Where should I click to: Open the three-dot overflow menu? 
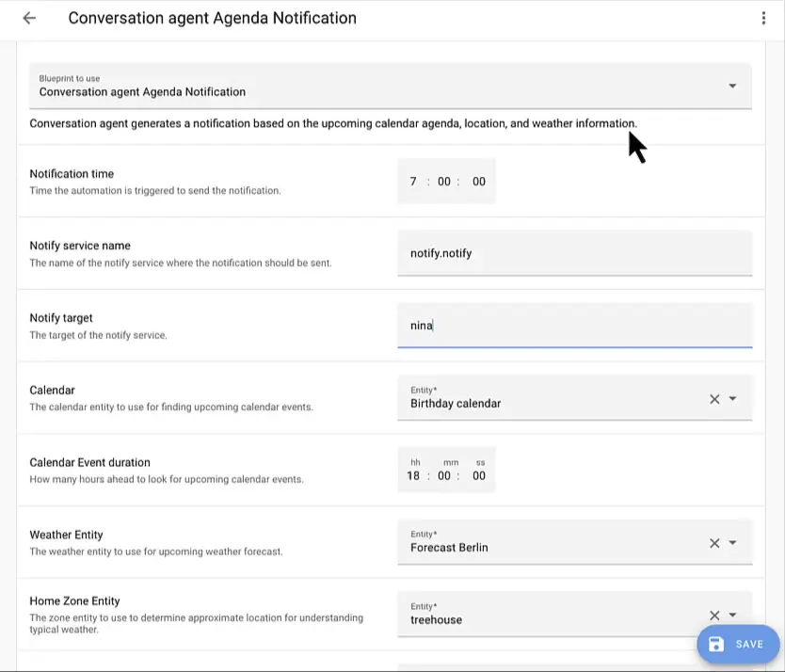(763, 18)
